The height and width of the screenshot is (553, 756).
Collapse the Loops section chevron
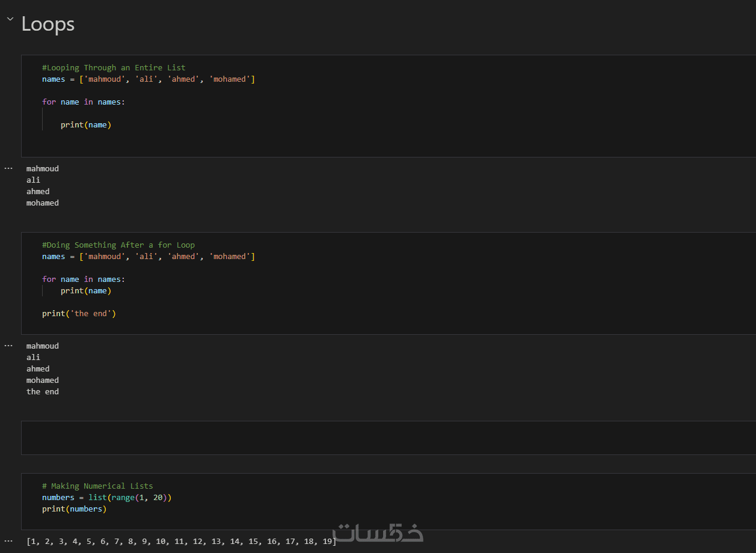pyautogui.click(x=10, y=20)
